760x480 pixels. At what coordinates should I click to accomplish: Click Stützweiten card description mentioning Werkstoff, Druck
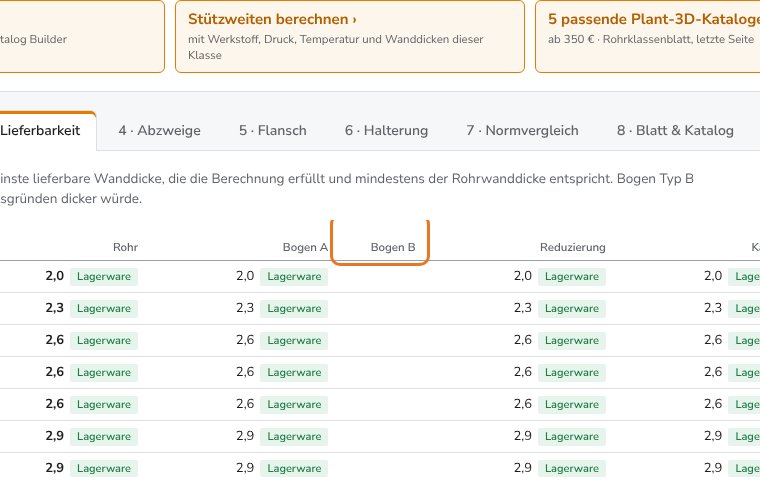335,47
